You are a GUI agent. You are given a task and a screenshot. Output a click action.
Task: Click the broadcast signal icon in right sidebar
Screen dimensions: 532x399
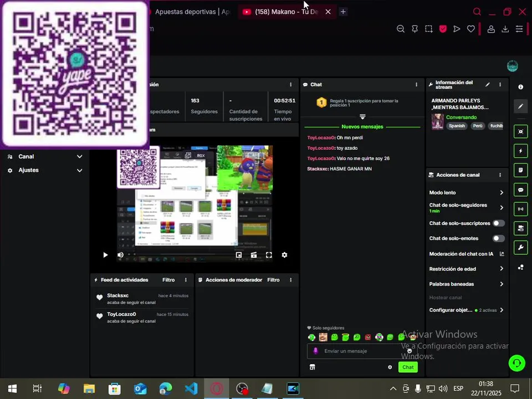(520, 209)
